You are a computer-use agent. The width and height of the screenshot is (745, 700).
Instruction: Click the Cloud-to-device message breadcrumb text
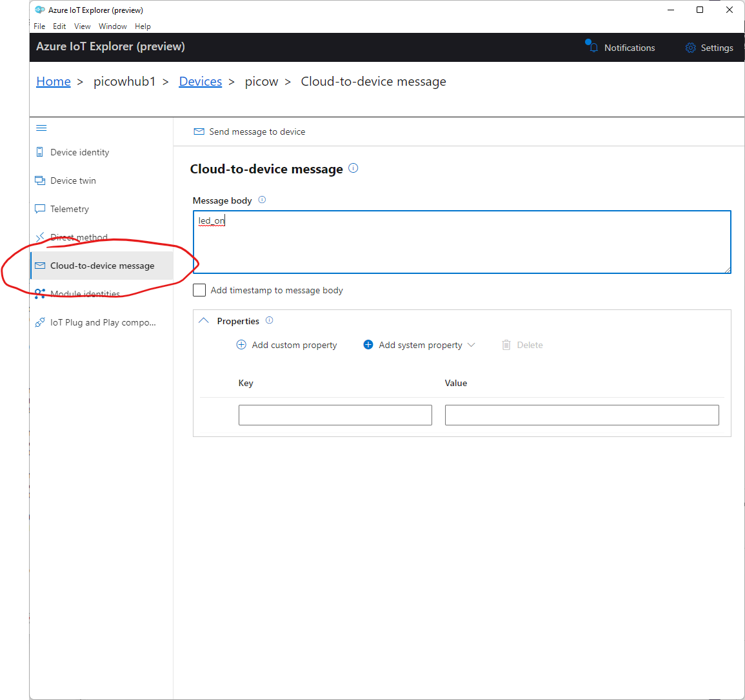click(x=373, y=82)
